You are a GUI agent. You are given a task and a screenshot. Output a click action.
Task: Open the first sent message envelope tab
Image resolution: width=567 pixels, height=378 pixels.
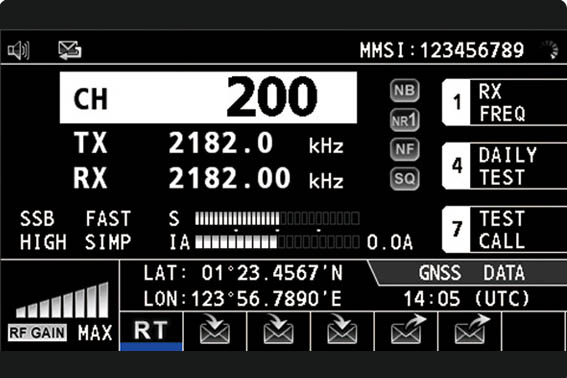coord(406,331)
